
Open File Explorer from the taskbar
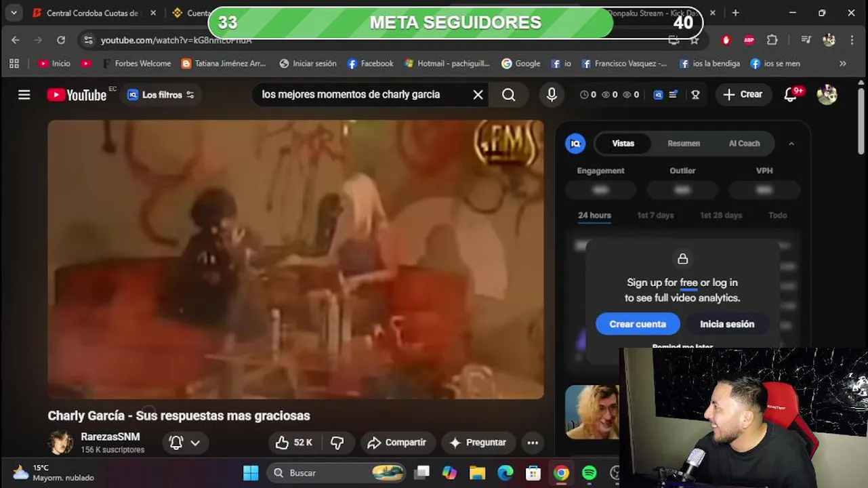pos(477,473)
